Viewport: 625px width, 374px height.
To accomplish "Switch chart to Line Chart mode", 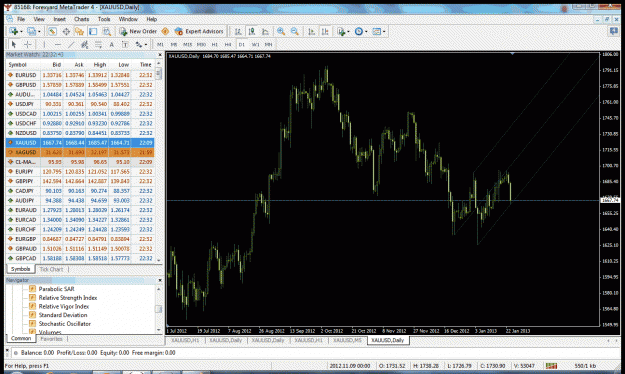I will 265,31.
